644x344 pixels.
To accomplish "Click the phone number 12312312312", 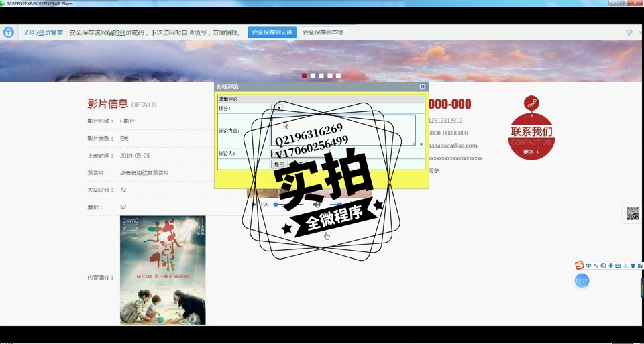I will tap(445, 121).
